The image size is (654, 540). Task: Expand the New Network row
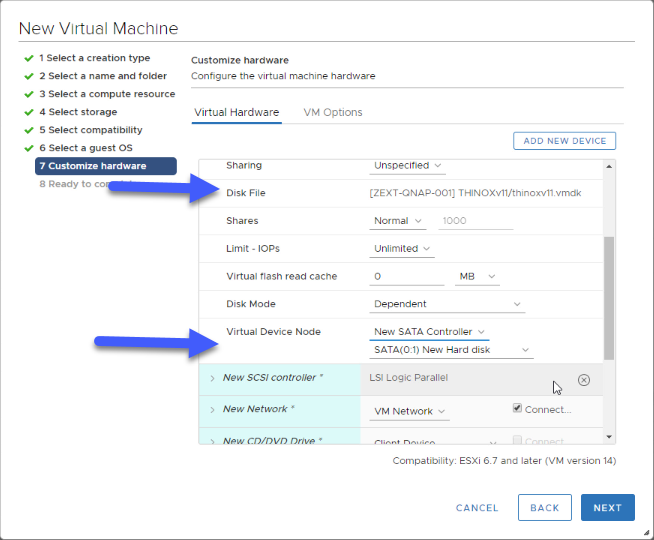[212, 410]
